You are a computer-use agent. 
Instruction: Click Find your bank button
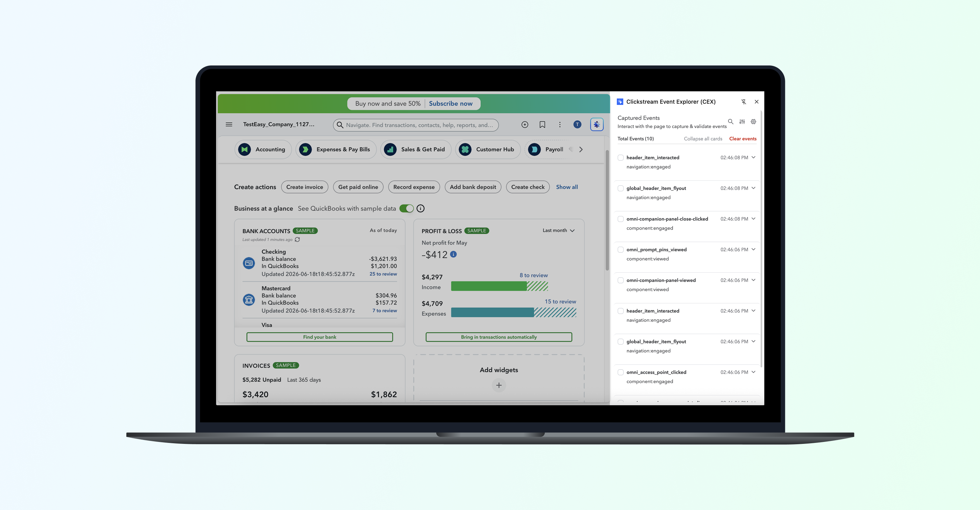pyautogui.click(x=319, y=337)
